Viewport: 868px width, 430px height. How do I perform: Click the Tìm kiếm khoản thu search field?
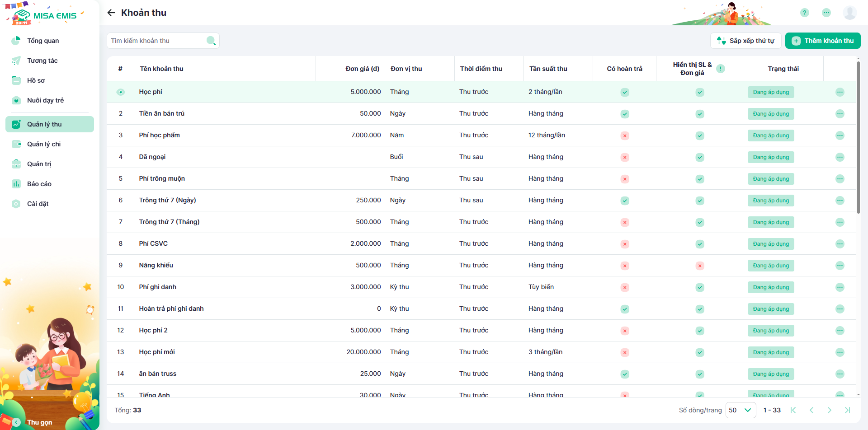pos(156,41)
